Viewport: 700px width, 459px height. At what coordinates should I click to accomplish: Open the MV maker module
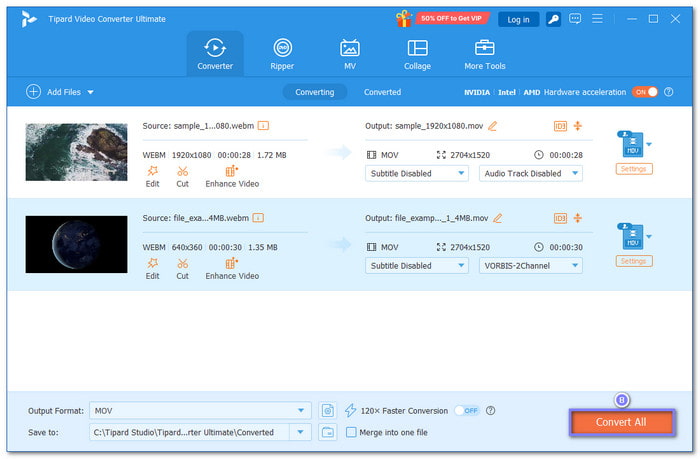[349, 54]
